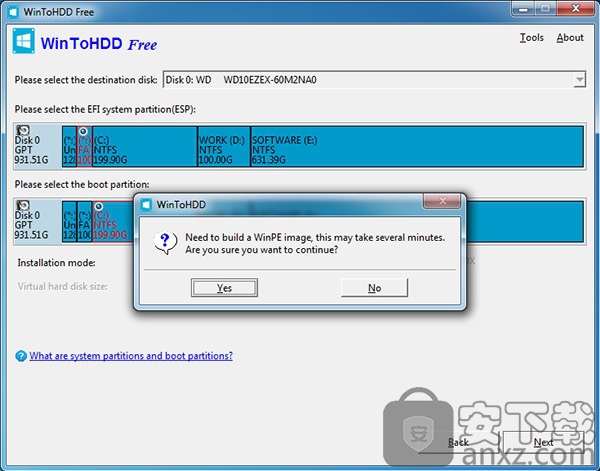
Task: Click the Disk 0 drive icon in ESP list
Action: click(x=23, y=130)
